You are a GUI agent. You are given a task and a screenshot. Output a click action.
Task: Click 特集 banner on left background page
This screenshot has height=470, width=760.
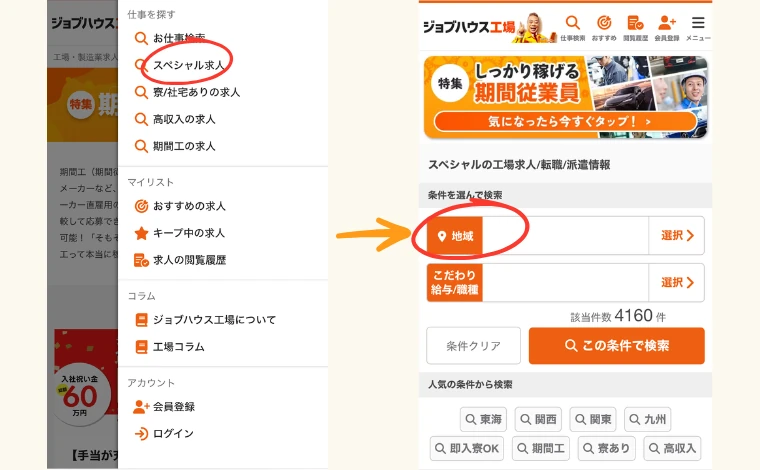click(x=82, y=105)
